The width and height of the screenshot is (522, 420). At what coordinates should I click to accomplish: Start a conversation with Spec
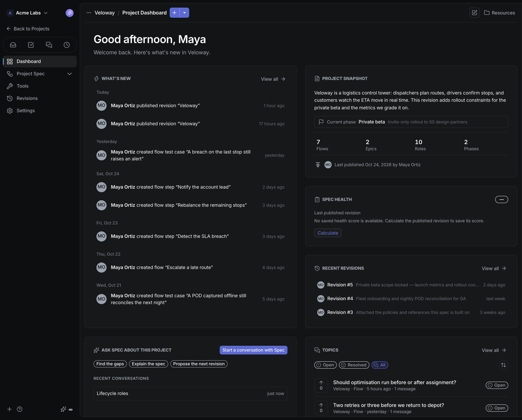click(253, 350)
